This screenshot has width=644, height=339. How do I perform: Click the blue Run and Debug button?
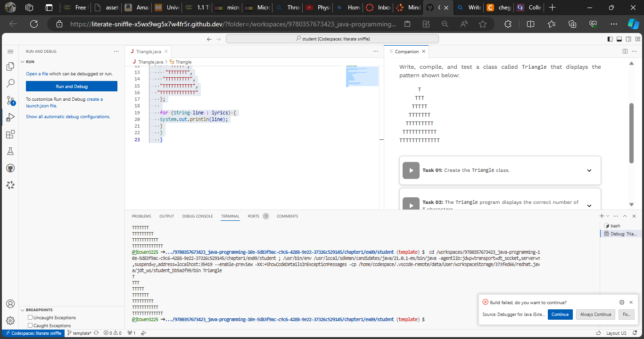click(71, 86)
